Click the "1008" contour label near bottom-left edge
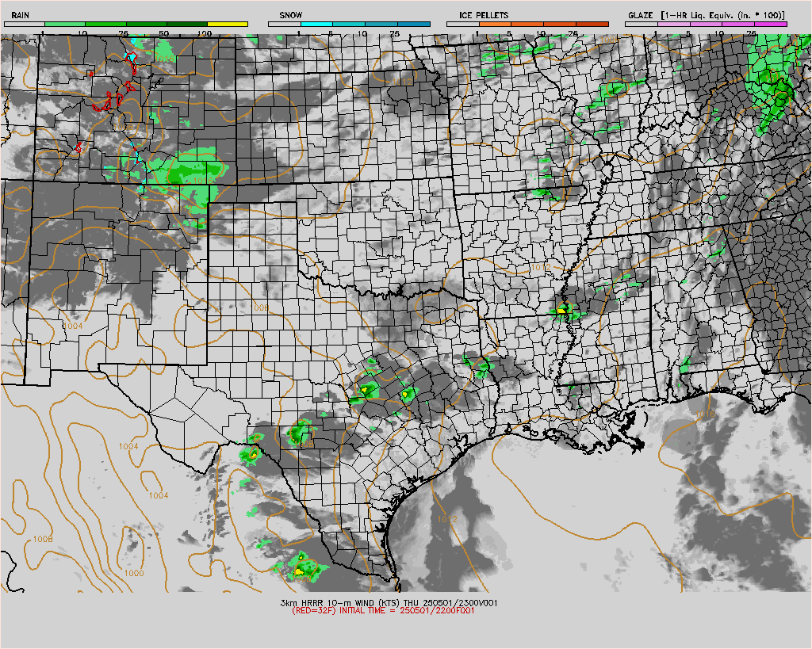812x649 pixels. coord(43,540)
